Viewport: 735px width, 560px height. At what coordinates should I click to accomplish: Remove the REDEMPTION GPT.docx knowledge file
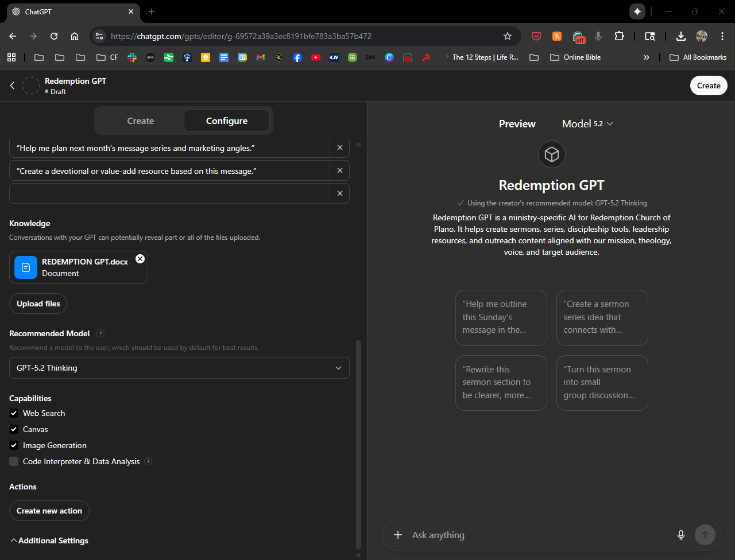(140, 259)
